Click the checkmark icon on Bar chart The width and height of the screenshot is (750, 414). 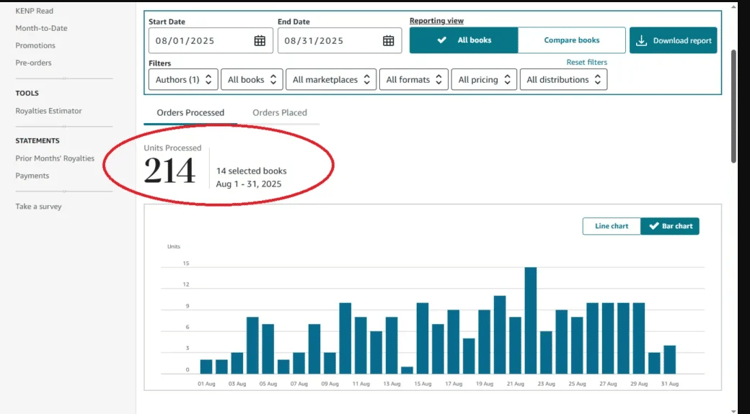[x=654, y=226]
